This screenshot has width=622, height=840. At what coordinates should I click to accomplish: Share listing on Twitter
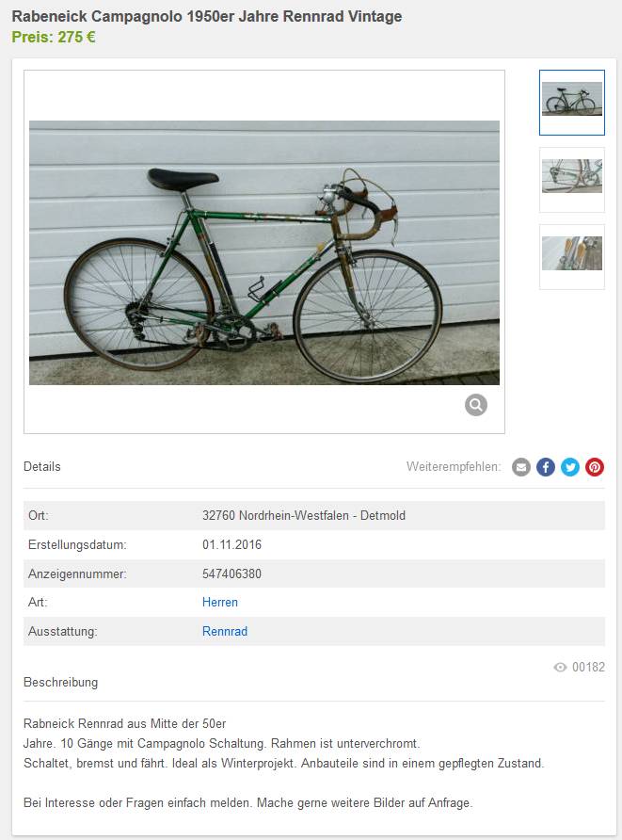tap(570, 467)
